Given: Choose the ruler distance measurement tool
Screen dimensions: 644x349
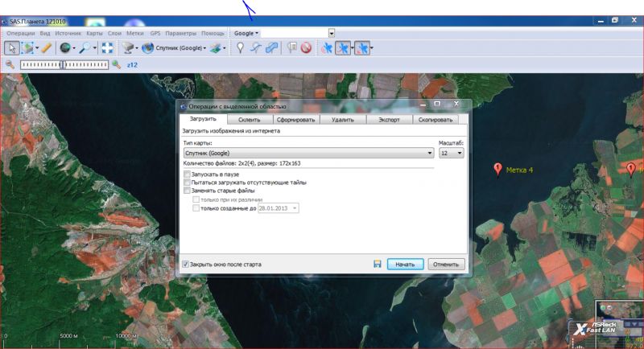Looking at the screenshot, I should 47,48.
